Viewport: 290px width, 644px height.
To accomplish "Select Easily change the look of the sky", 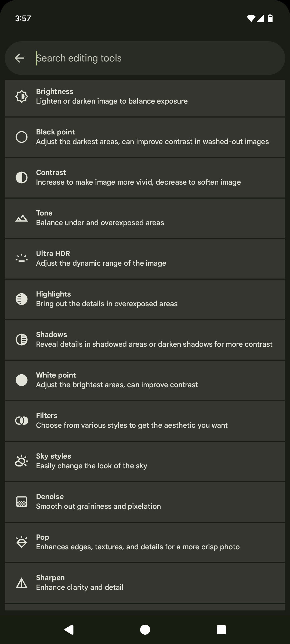I will [92, 466].
